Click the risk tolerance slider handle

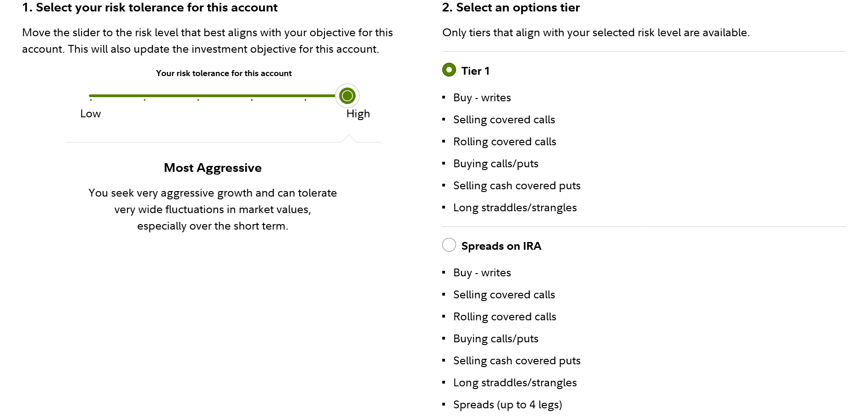point(347,96)
